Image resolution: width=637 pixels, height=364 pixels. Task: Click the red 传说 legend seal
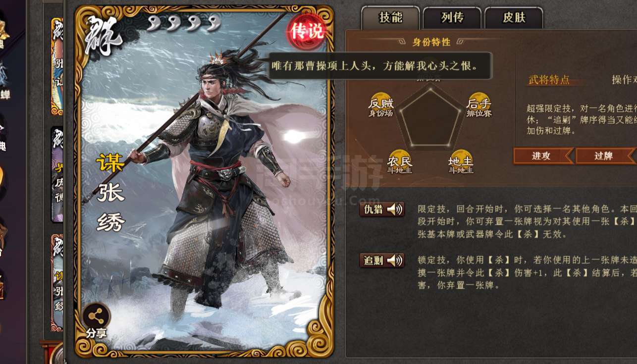pos(306,31)
